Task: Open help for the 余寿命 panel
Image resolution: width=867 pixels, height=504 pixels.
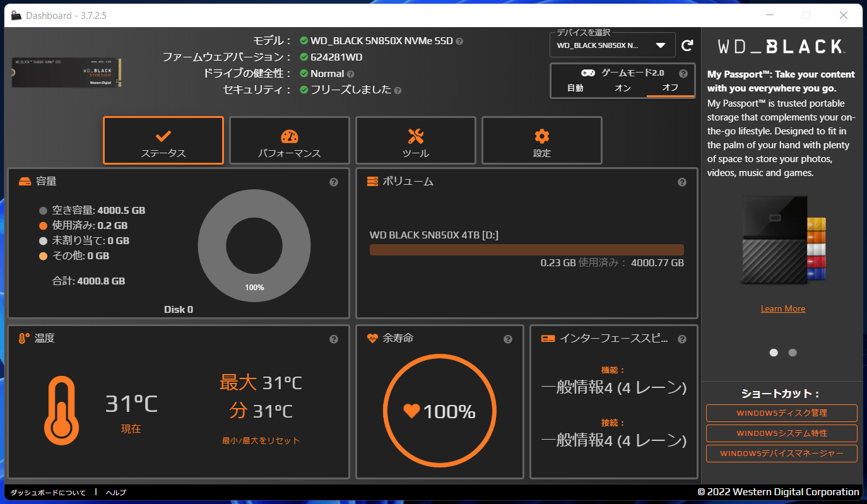Action: pyautogui.click(x=508, y=339)
